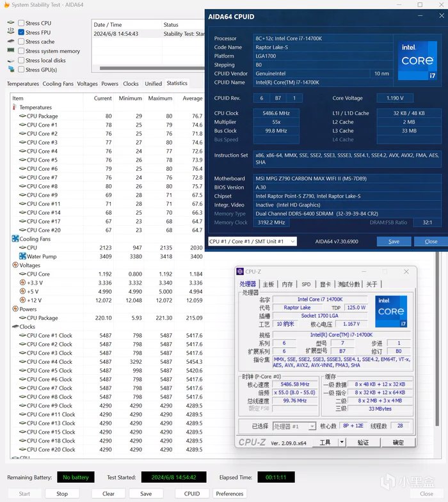Click the disk icon beside Stress local disks
The height and width of the screenshot is (502, 448).
(x=11, y=61)
